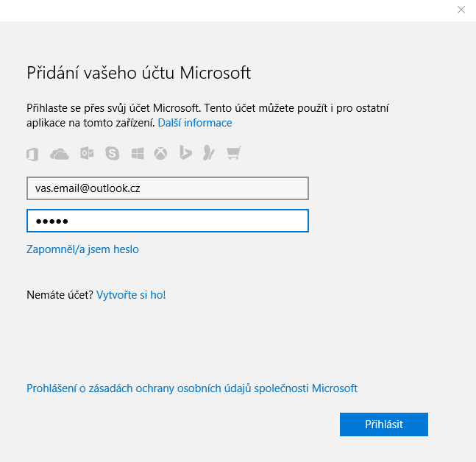Click the Store shopping cart icon
Viewport: 476px width, 462px height.
[234, 153]
